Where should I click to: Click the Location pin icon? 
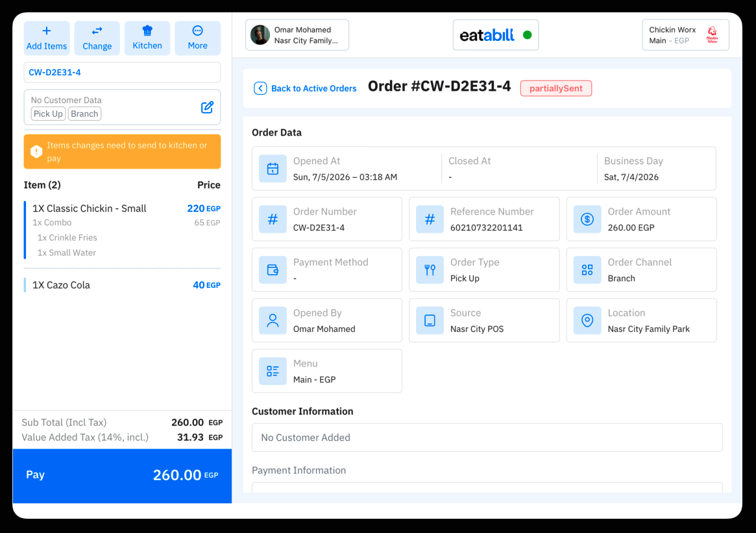[x=587, y=320]
